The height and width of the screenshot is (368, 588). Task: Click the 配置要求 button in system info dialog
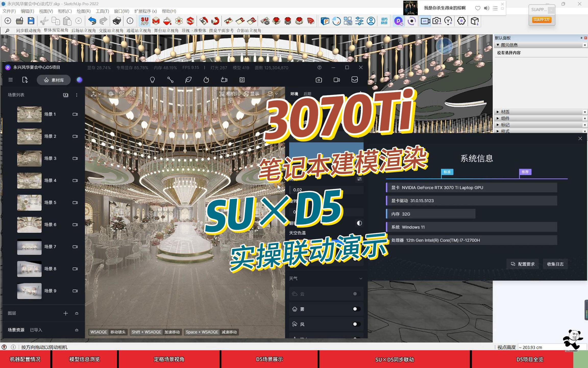click(x=522, y=264)
